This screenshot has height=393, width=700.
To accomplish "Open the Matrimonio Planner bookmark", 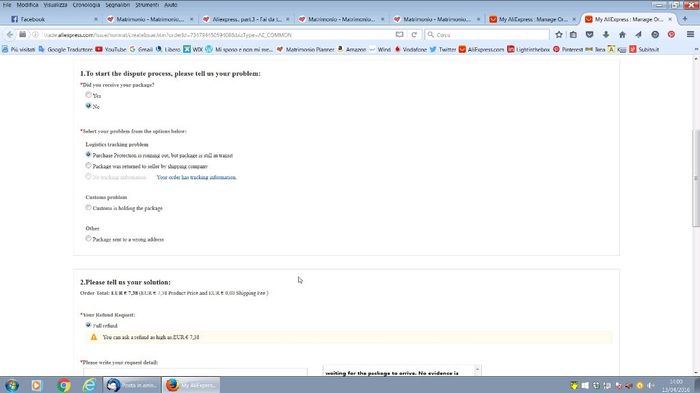I will coord(305,50).
